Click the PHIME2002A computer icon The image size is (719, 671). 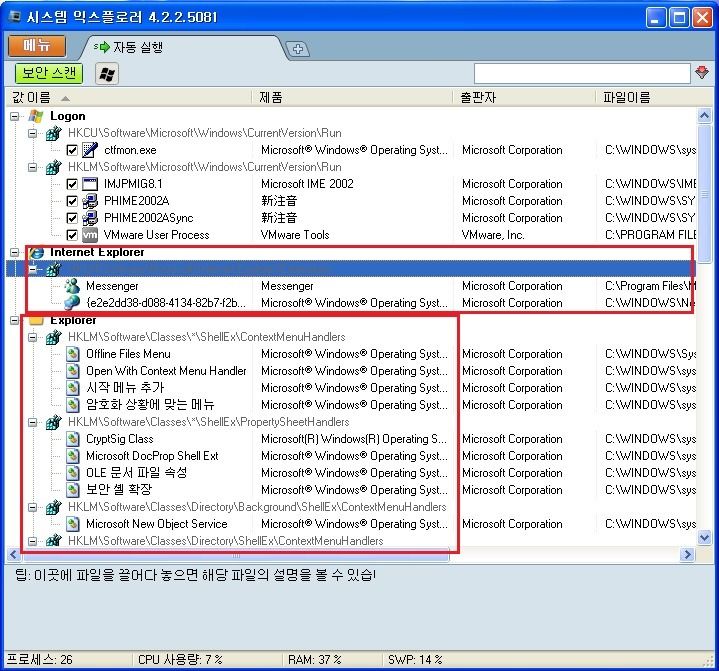click(x=90, y=201)
